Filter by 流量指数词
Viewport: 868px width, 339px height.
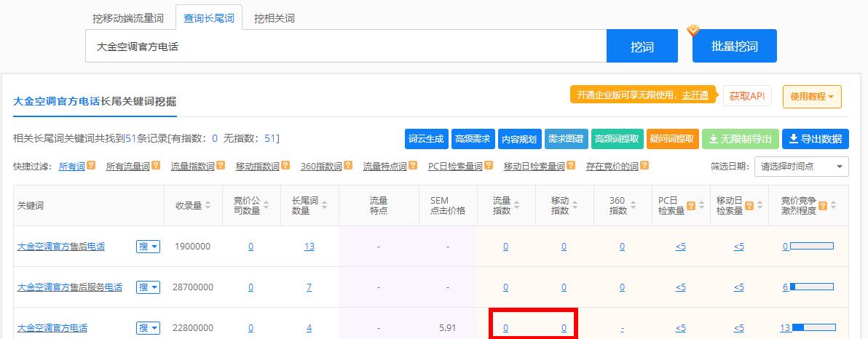(193, 166)
